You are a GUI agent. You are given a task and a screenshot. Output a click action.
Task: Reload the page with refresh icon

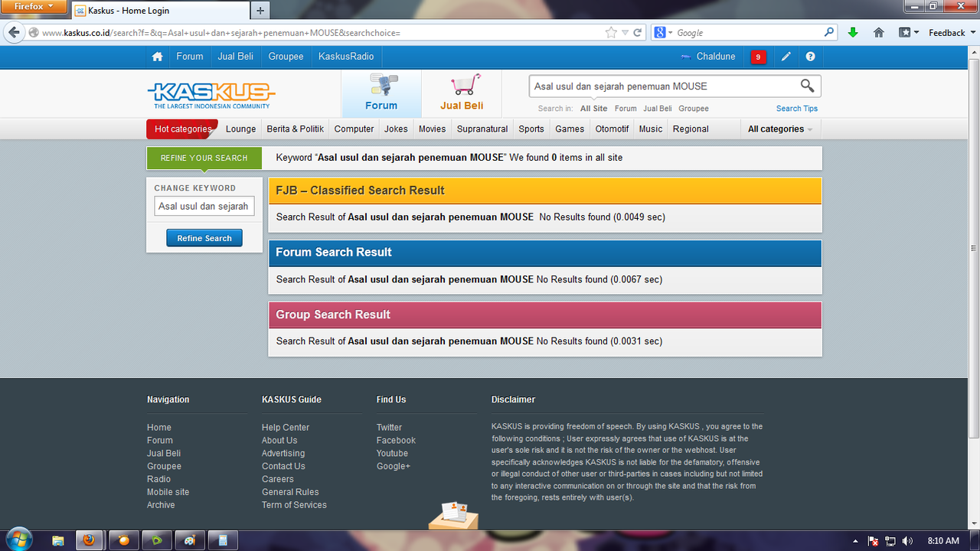pos(637,33)
